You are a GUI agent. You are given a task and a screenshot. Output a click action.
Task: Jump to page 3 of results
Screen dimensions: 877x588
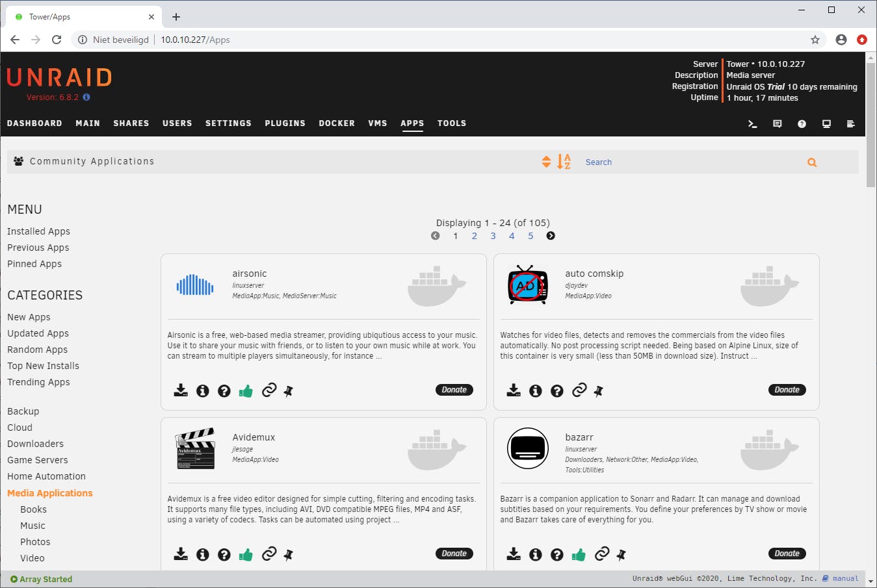(493, 236)
